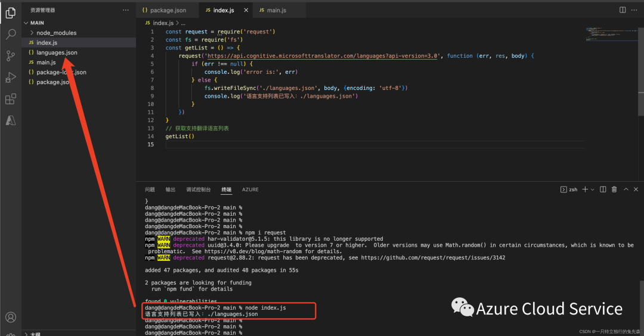Open explorer panel more actions menu
The height and width of the screenshot is (336, 644).
click(126, 10)
